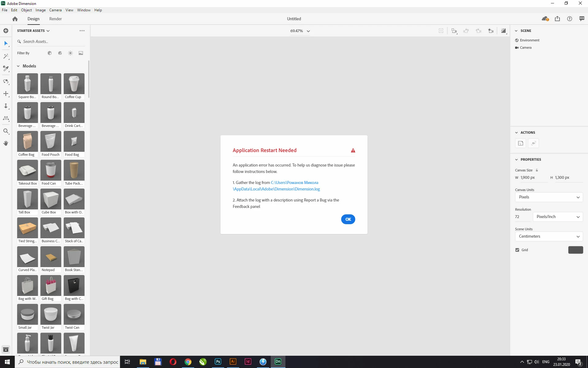
Task: Select the Zoom tool in toolbar
Action: pyautogui.click(x=6, y=131)
